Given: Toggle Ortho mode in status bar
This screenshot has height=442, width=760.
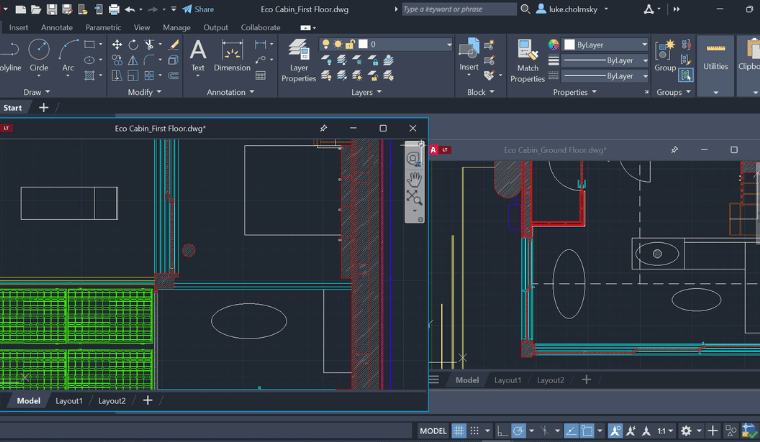Looking at the screenshot, I should point(502,430).
